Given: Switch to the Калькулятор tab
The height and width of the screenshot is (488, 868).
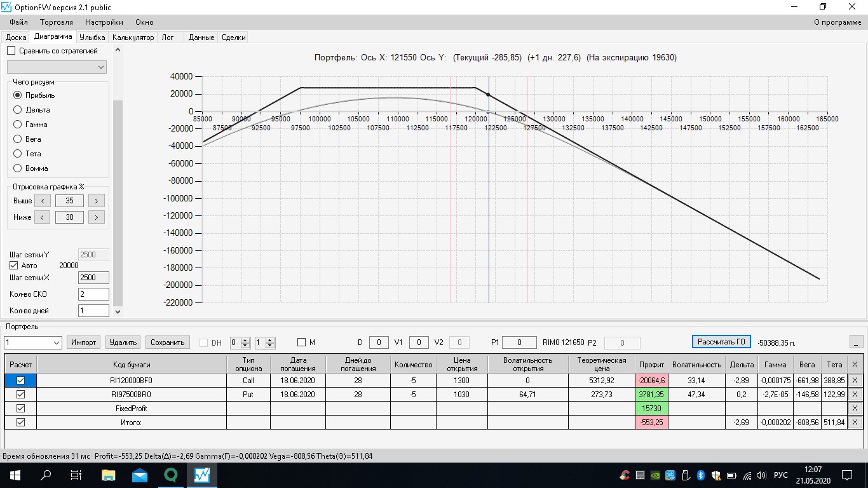Looking at the screenshot, I should coord(133,37).
